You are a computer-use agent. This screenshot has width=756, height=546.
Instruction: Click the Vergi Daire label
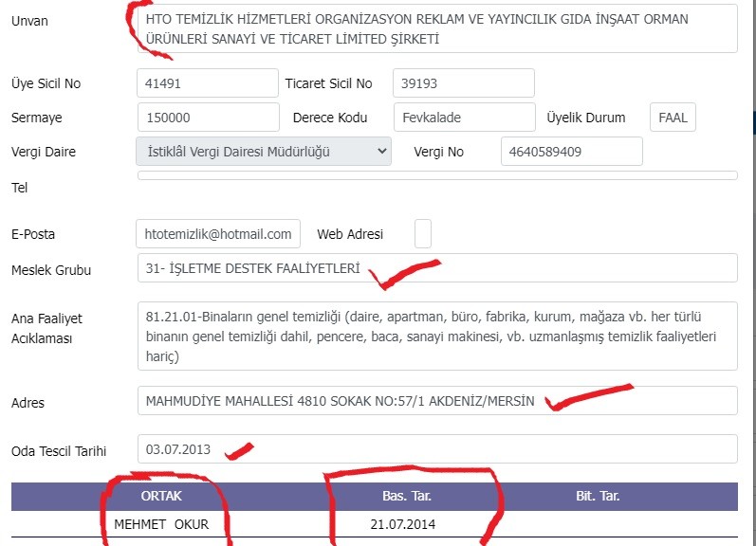tap(44, 152)
